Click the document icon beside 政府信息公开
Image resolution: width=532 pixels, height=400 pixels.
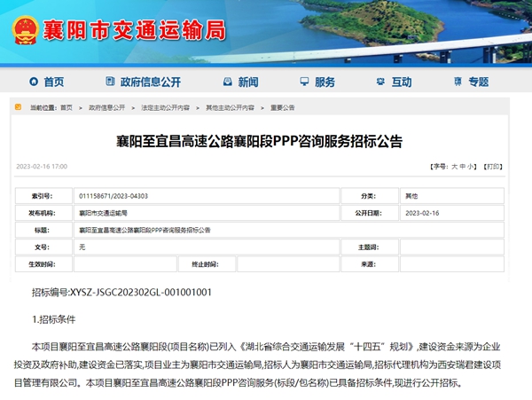110,81
